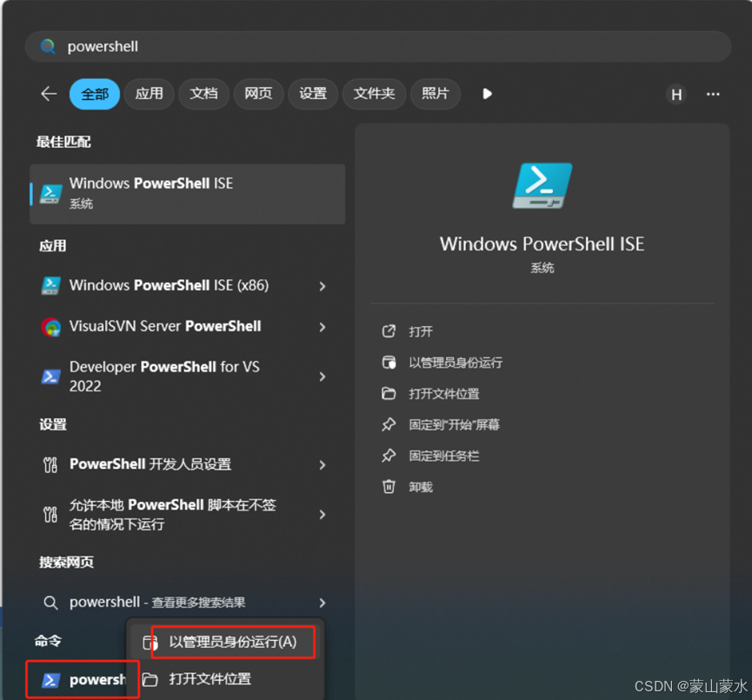Click the shield icon in context menu
This screenshot has width=752, height=700.
[x=150, y=643]
